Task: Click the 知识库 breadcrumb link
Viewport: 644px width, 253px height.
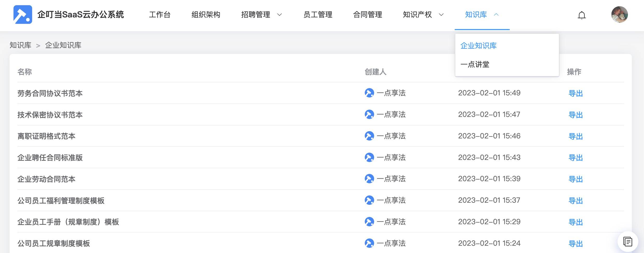Action: 20,45
